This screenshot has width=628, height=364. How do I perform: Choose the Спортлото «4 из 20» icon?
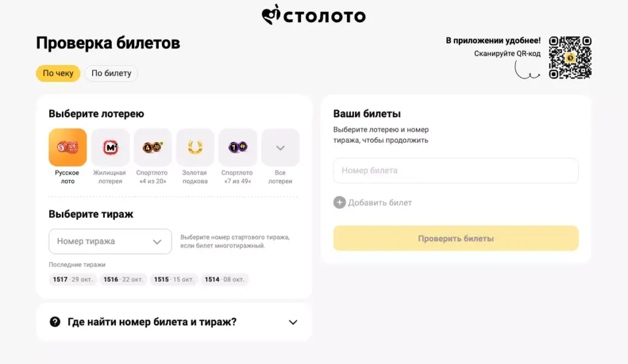coord(152,147)
